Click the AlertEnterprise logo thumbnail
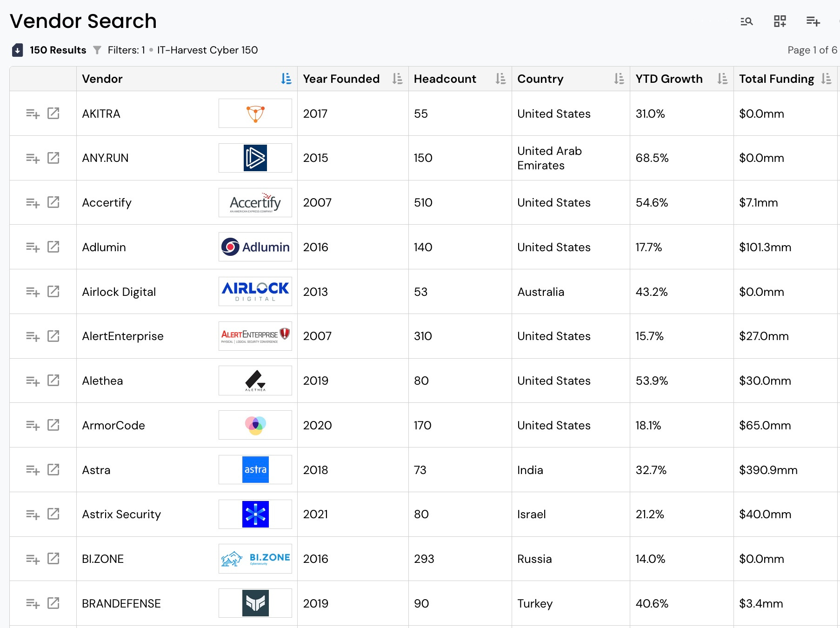The width and height of the screenshot is (840, 628). point(255,336)
